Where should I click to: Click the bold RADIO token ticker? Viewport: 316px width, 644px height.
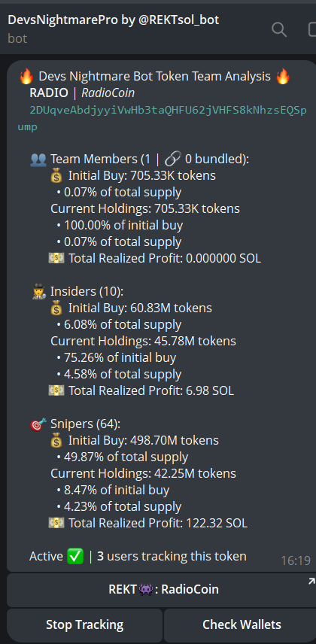coord(48,93)
